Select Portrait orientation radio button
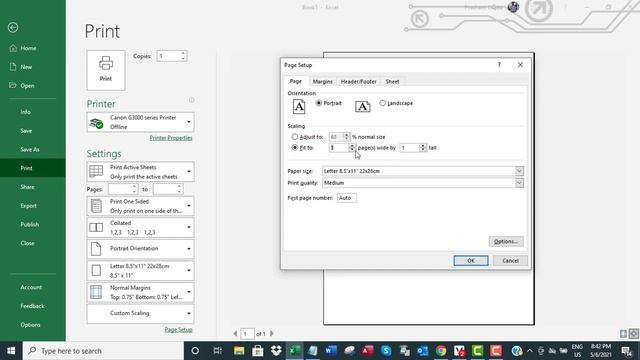 coord(319,103)
